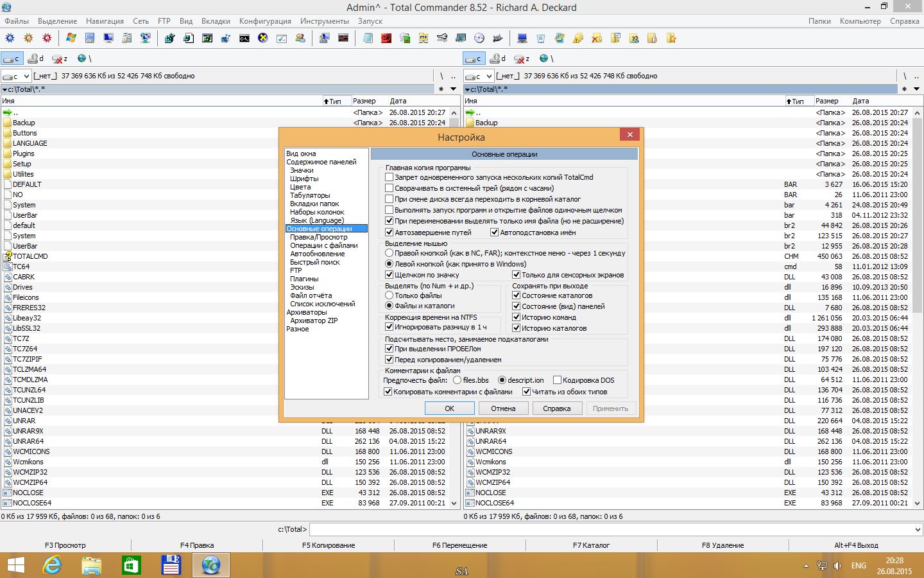Open left panel drive selection dropdown

tap(16, 76)
